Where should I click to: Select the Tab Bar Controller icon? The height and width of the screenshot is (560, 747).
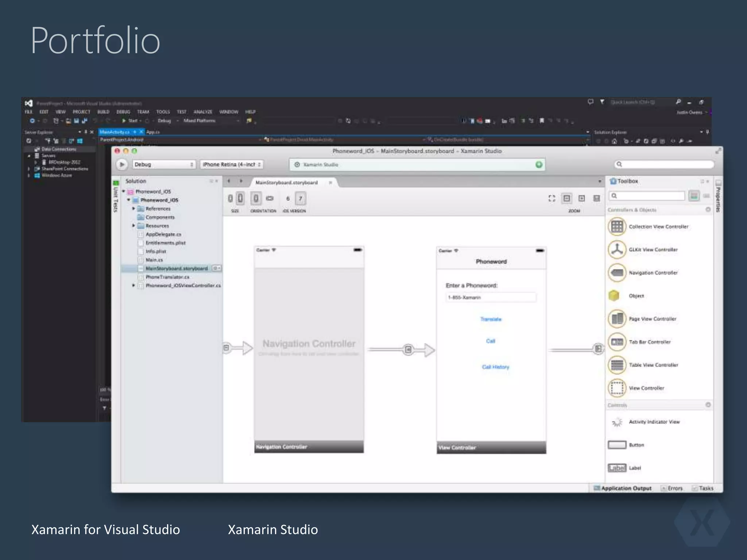[617, 342]
